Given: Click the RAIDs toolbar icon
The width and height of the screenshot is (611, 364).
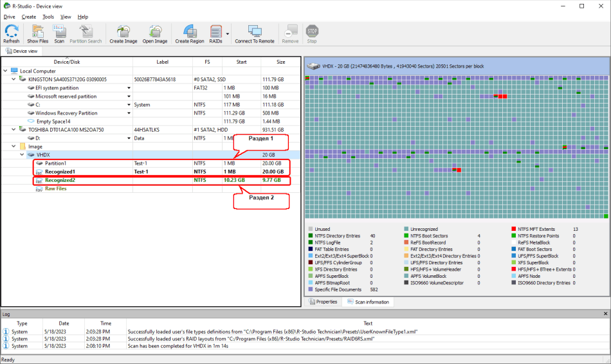Looking at the screenshot, I should coord(215,34).
